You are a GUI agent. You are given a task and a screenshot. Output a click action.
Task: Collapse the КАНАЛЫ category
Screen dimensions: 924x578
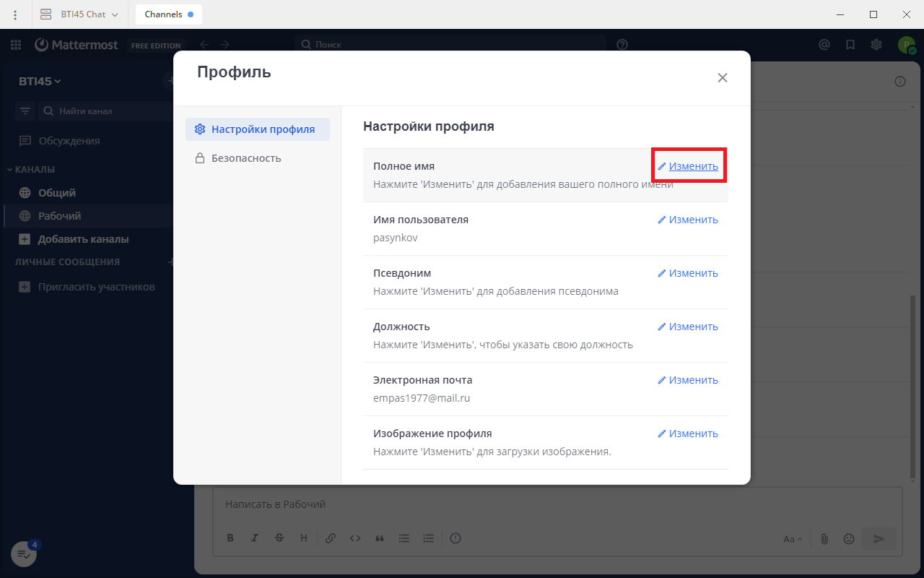point(31,170)
